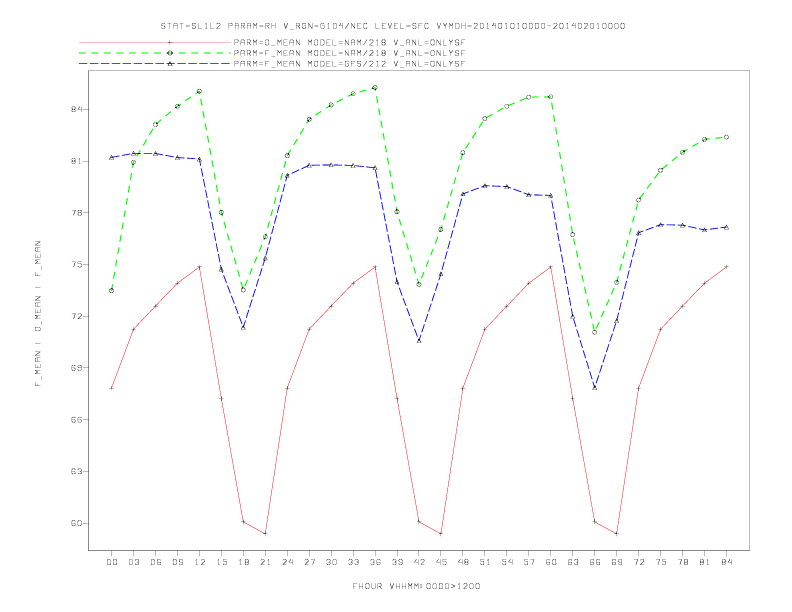Click x-axis forecast hour label 06
This screenshot has height=612, width=792.
pyautogui.click(x=156, y=562)
